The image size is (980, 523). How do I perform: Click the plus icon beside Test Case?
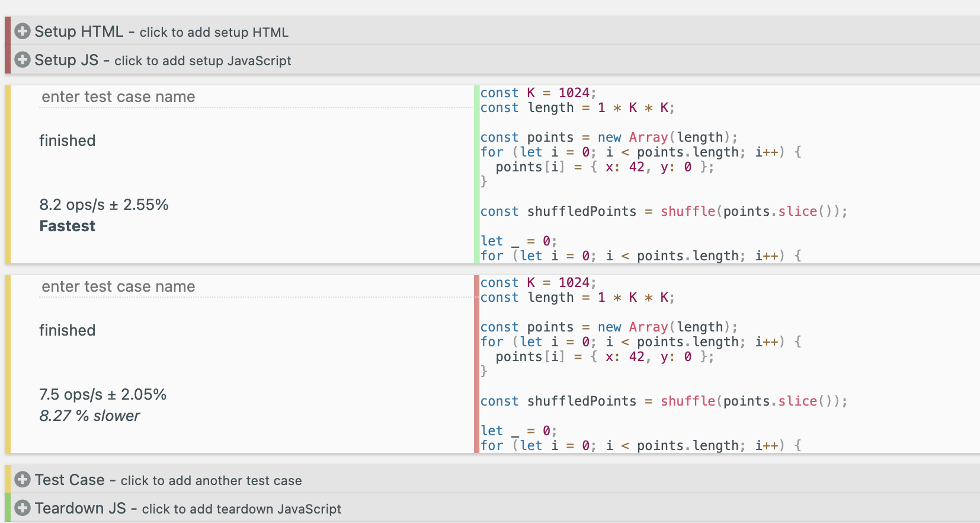coord(23,479)
